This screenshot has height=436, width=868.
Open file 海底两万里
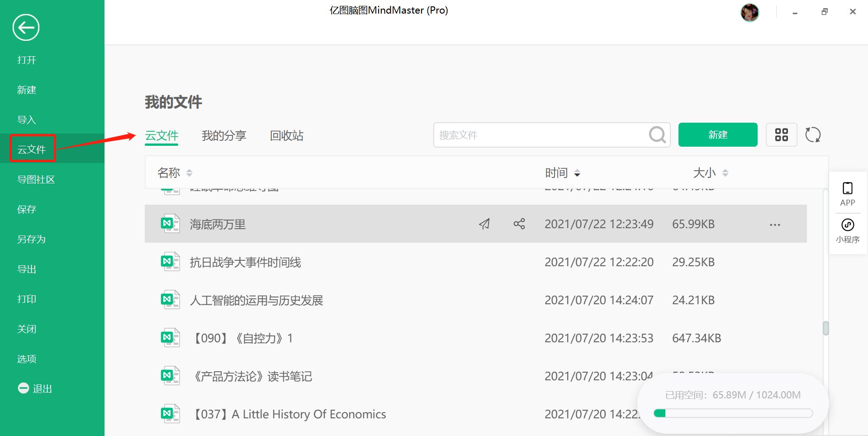click(x=218, y=224)
